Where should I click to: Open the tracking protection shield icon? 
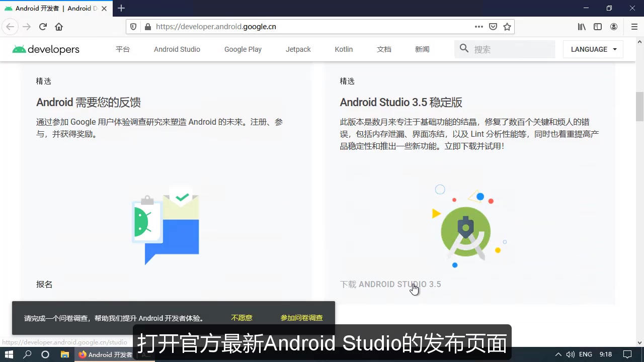click(133, 27)
